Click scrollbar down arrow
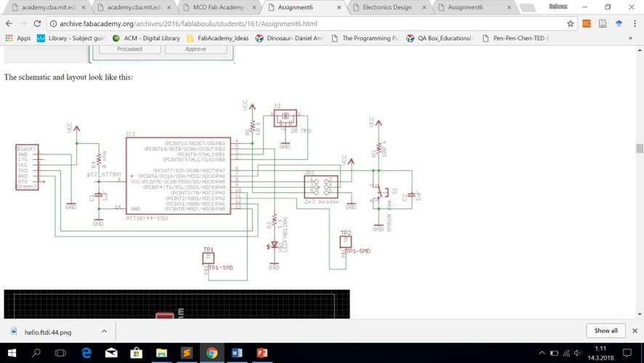This screenshot has width=644, height=363. 640,314
